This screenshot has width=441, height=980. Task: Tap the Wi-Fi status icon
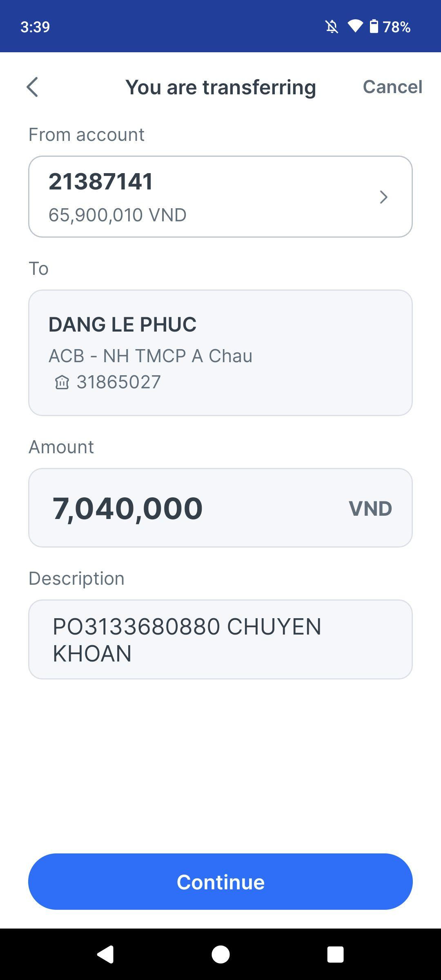355,27
